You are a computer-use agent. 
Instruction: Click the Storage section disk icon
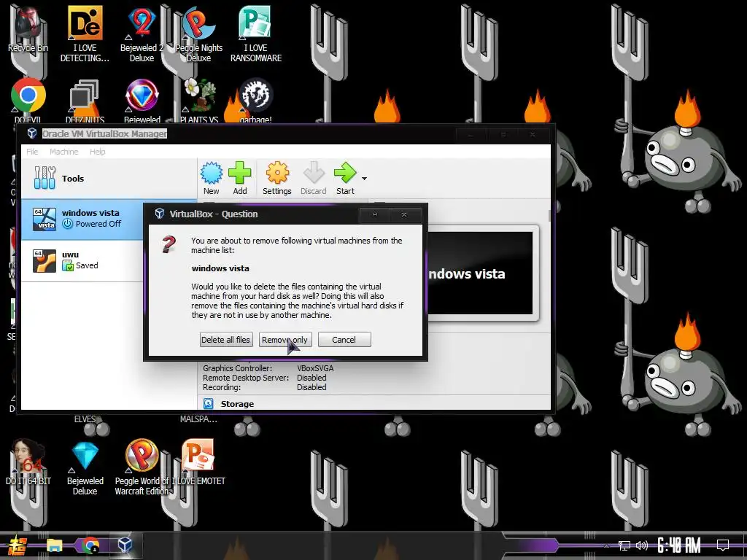[208, 404]
